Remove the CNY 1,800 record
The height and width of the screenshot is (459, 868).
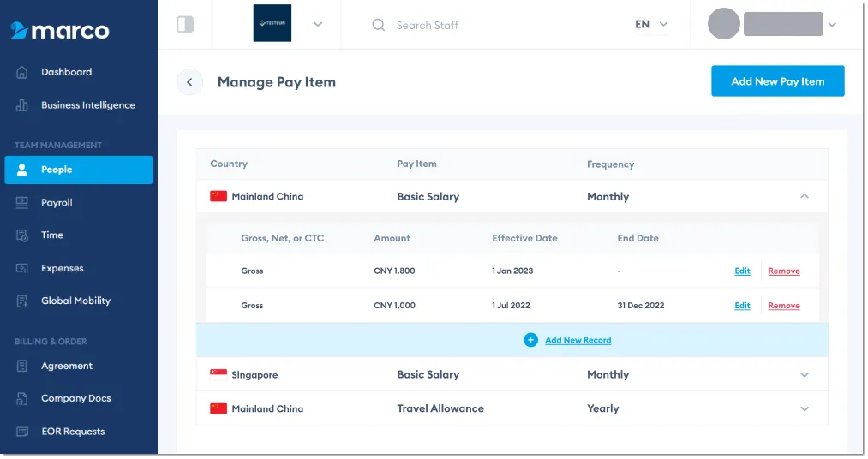783,271
